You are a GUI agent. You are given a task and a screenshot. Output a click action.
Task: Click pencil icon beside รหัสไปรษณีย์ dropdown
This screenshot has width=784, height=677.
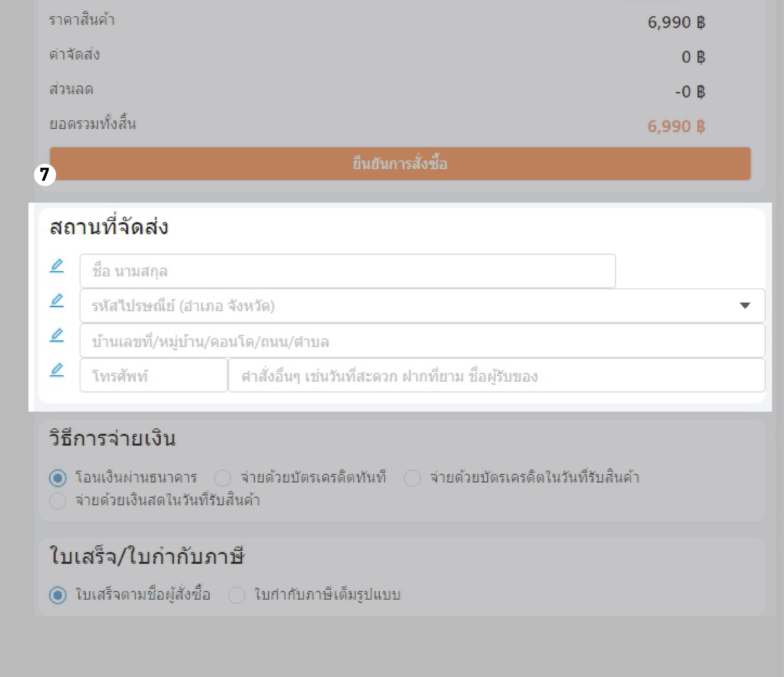[x=57, y=301]
